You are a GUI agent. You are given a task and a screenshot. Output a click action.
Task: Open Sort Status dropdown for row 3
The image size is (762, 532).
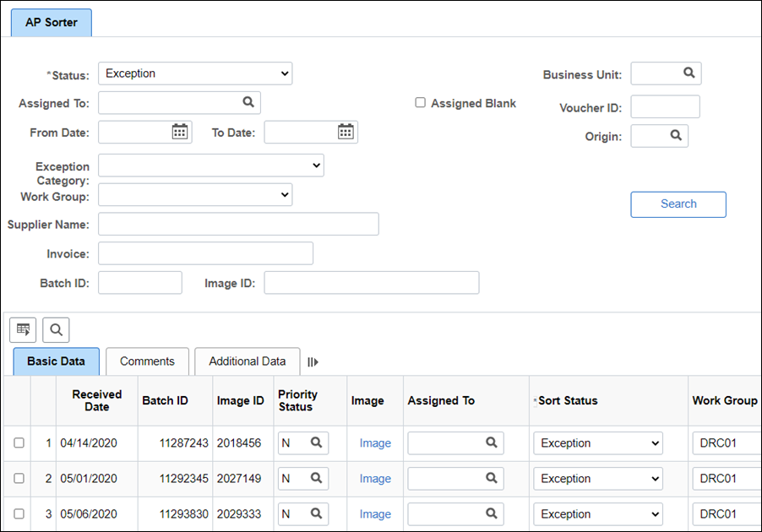tap(598, 514)
